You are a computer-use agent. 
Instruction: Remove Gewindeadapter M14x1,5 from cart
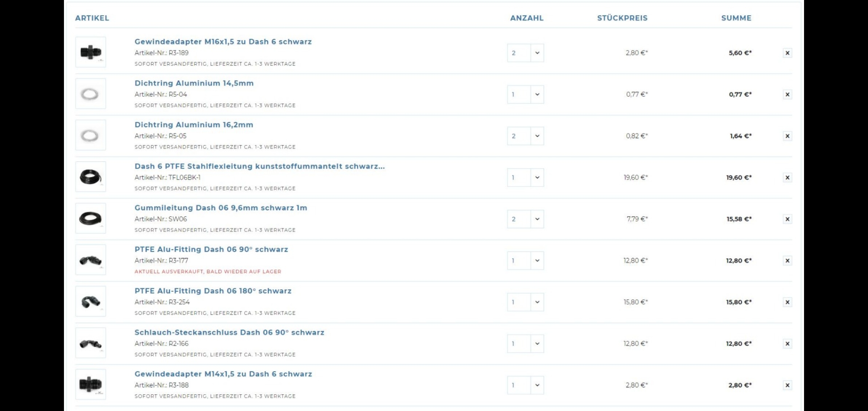coord(787,385)
